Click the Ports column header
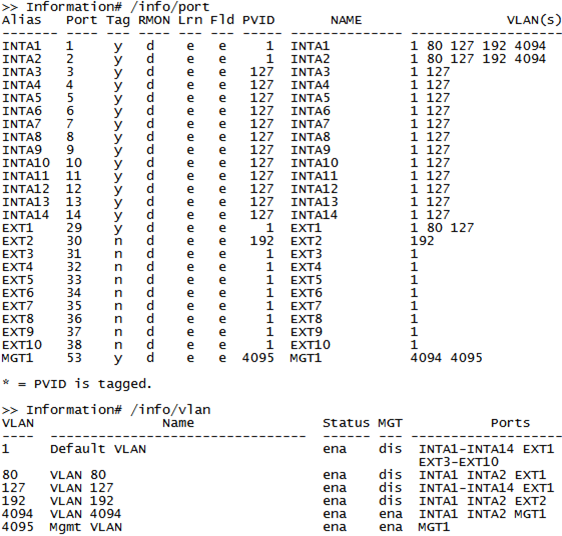The width and height of the screenshot is (562, 536). click(x=510, y=423)
